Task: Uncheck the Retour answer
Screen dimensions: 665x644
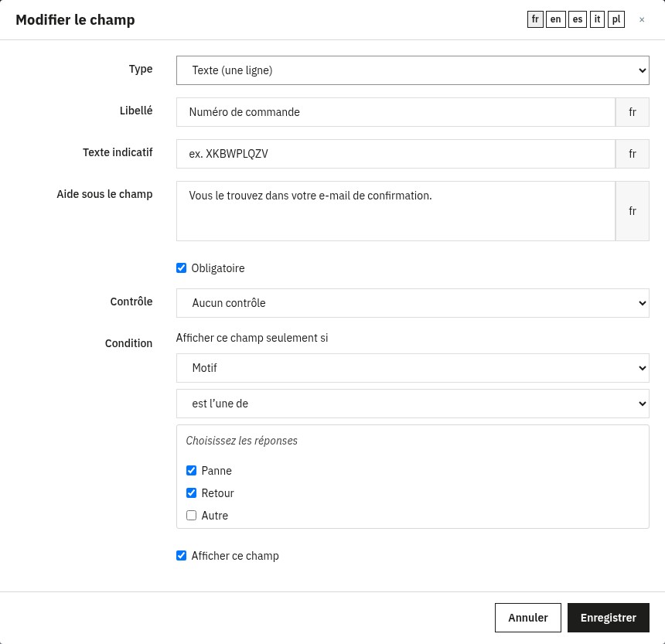Action: pos(191,493)
